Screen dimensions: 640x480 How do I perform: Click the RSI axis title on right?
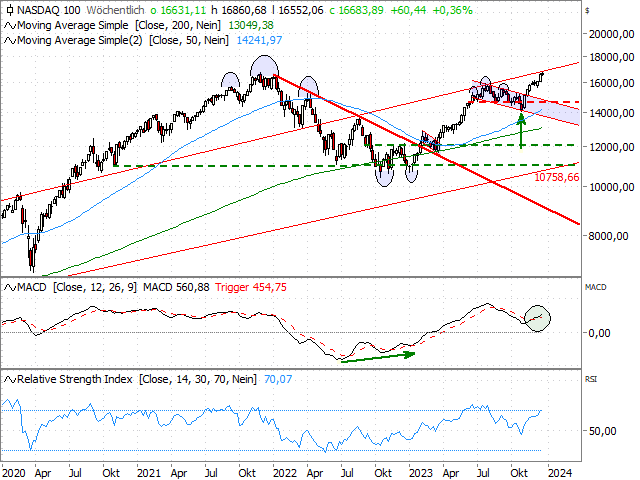(591, 379)
